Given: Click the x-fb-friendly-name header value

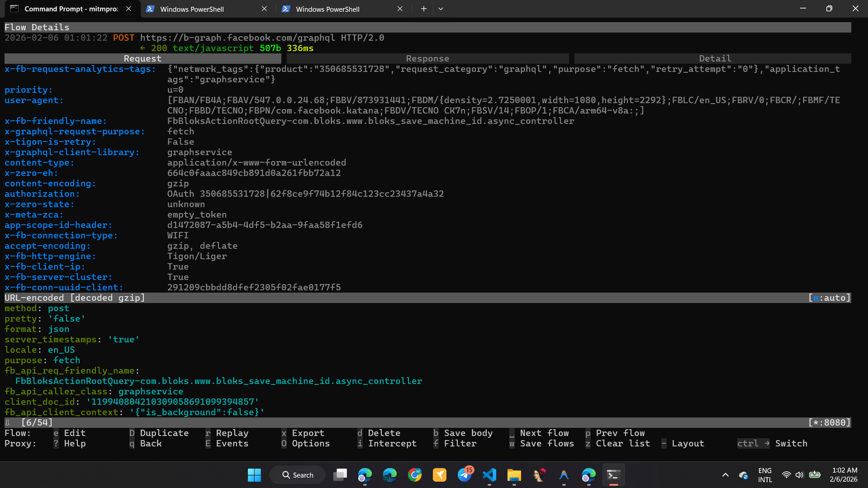Looking at the screenshot, I should click(x=370, y=121).
